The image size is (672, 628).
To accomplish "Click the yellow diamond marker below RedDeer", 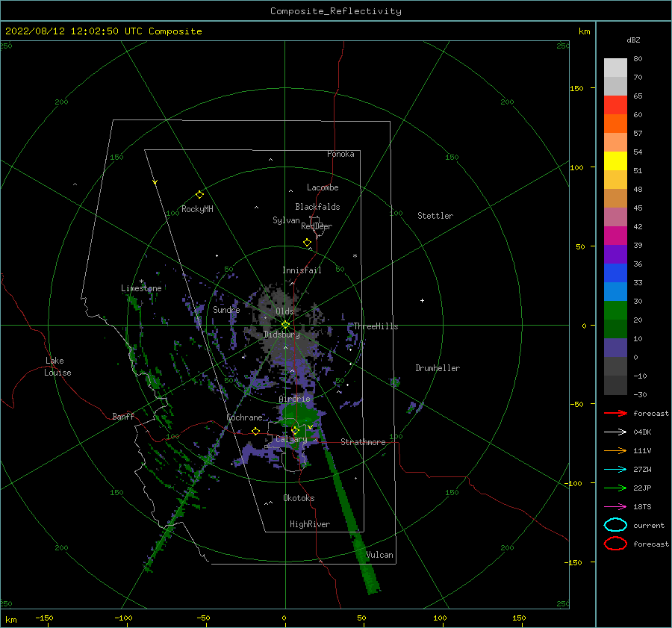I will click(x=308, y=243).
